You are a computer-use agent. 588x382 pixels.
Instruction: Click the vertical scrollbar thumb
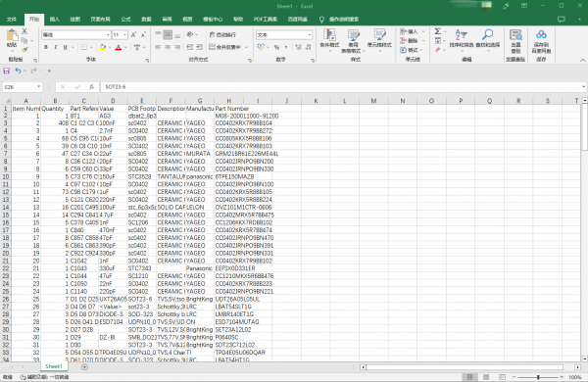tap(584, 127)
